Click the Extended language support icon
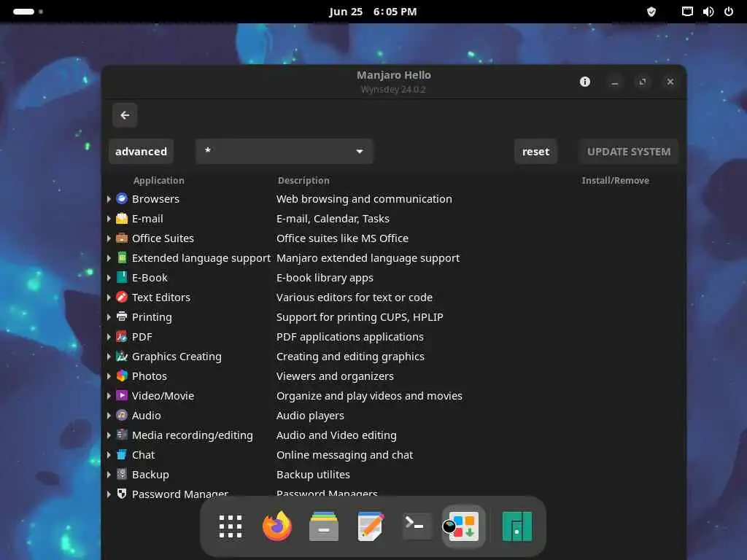This screenshot has height=560, width=747. pos(122,257)
